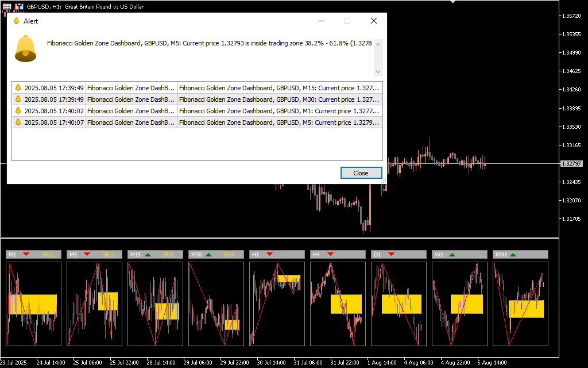Click the H1 timeframe header label
The width and height of the screenshot is (588, 368).
pyautogui.click(x=256, y=254)
